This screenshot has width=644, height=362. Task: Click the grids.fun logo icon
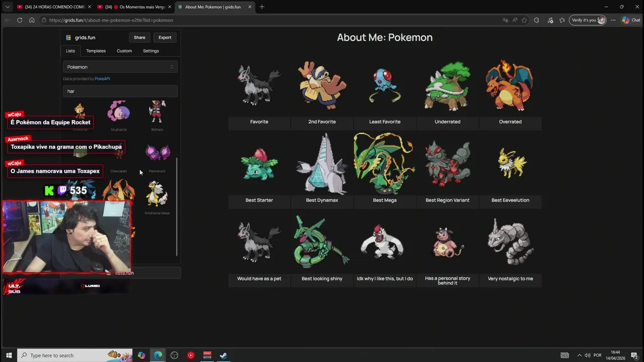coord(68,38)
